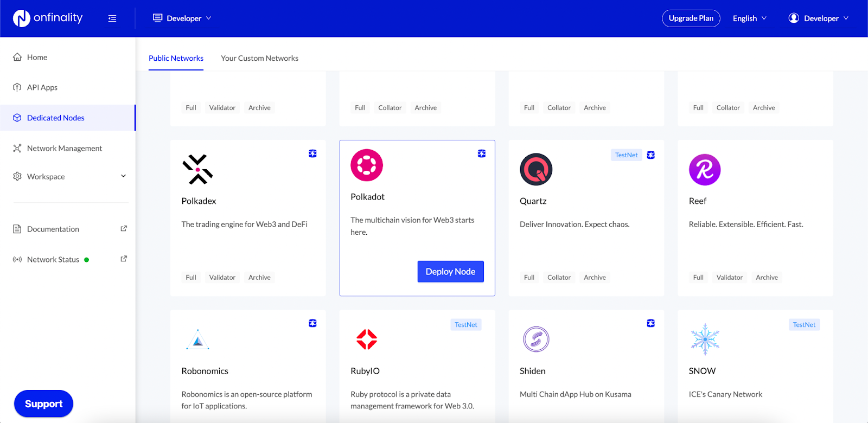Click "Multi Chain dApp Hub on Kusama" text

coord(576,394)
